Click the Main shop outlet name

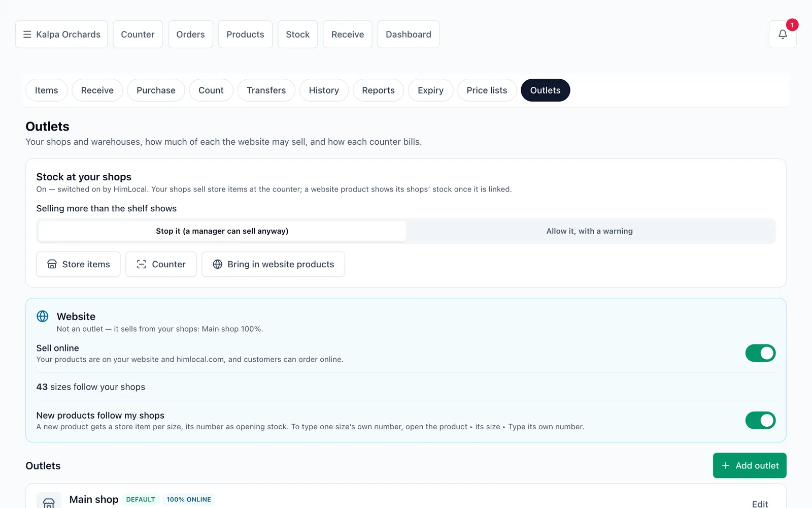[94, 499]
